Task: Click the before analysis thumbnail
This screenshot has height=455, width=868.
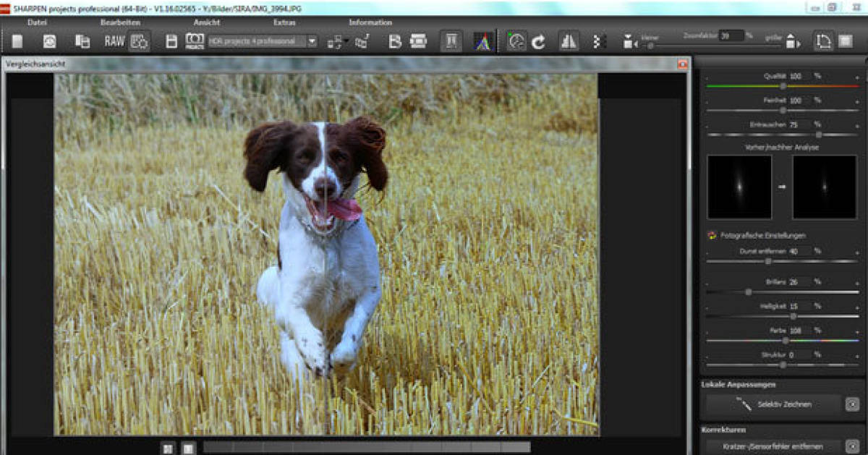Action: coord(739,187)
